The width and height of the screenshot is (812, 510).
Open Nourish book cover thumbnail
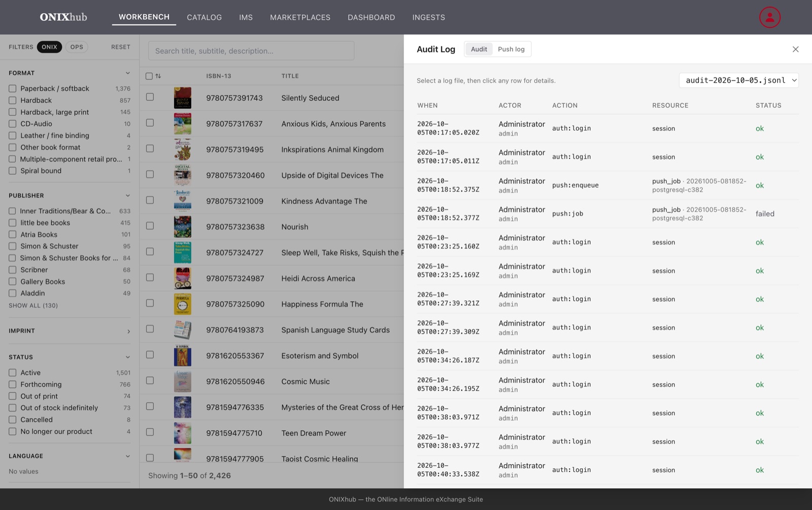coord(183,227)
